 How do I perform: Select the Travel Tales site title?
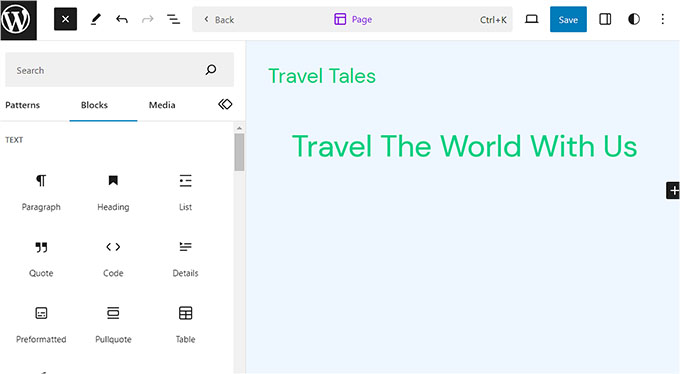pos(322,76)
